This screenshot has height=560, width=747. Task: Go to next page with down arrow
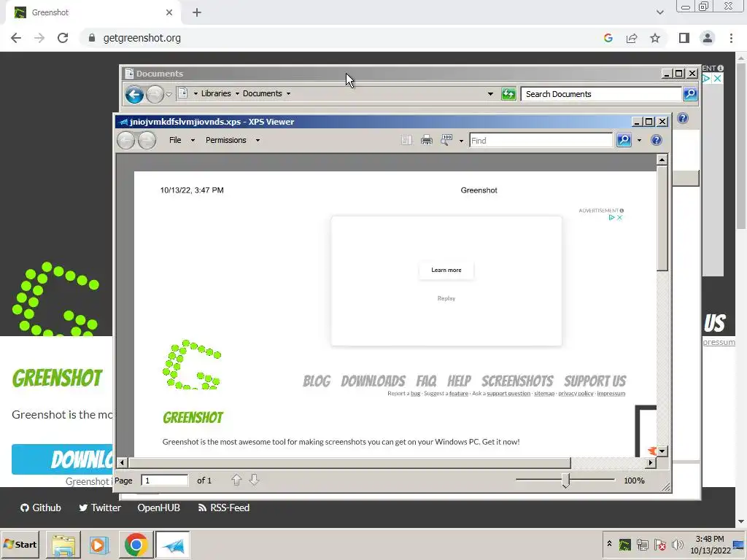[x=254, y=480]
